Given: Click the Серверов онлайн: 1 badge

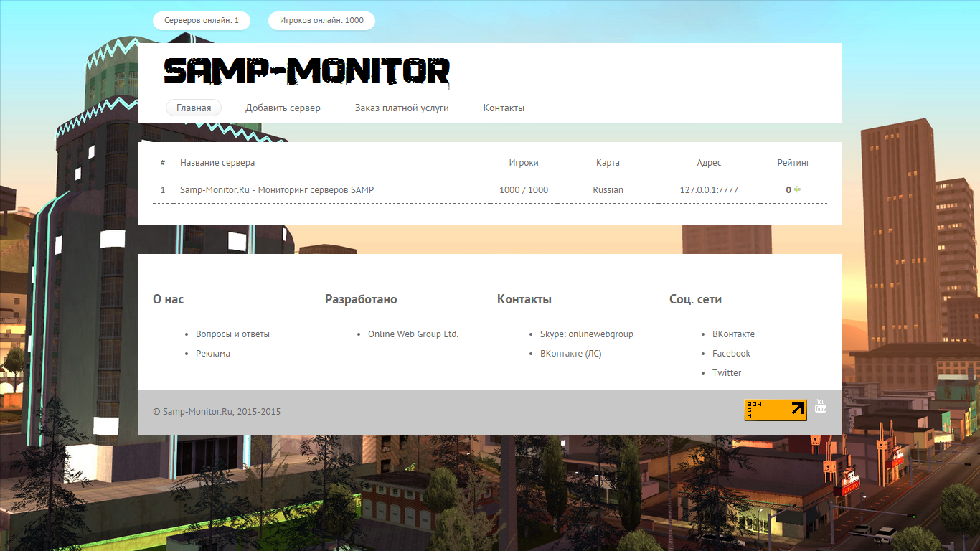Looking at the screenshot, I should (x=201, y=21).
